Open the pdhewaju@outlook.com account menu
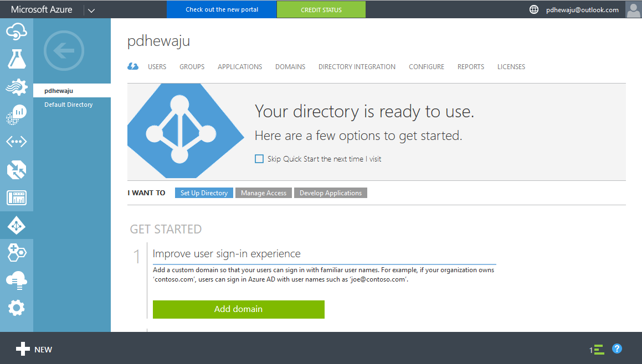 coord(582,10)
